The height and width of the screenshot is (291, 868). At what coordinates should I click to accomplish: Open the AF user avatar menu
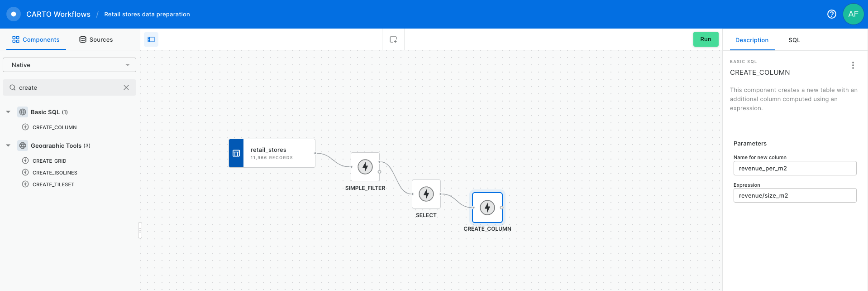[x=853, y=14]
